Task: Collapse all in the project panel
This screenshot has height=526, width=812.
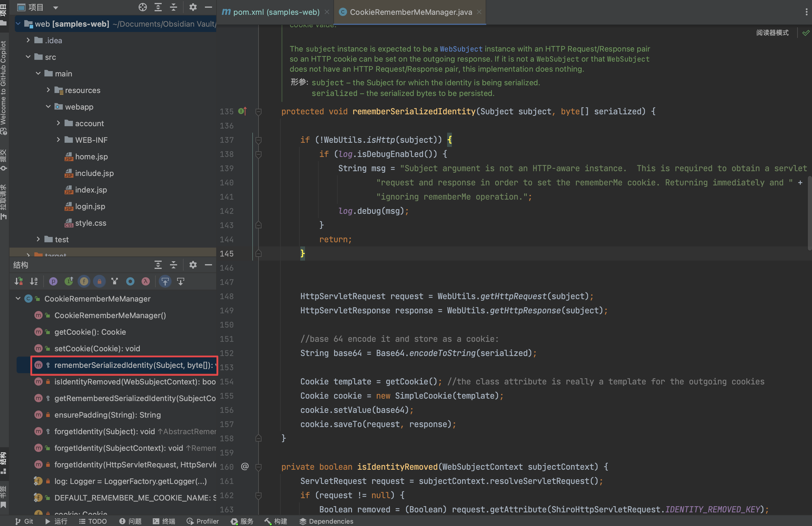Action: [174, 7]
